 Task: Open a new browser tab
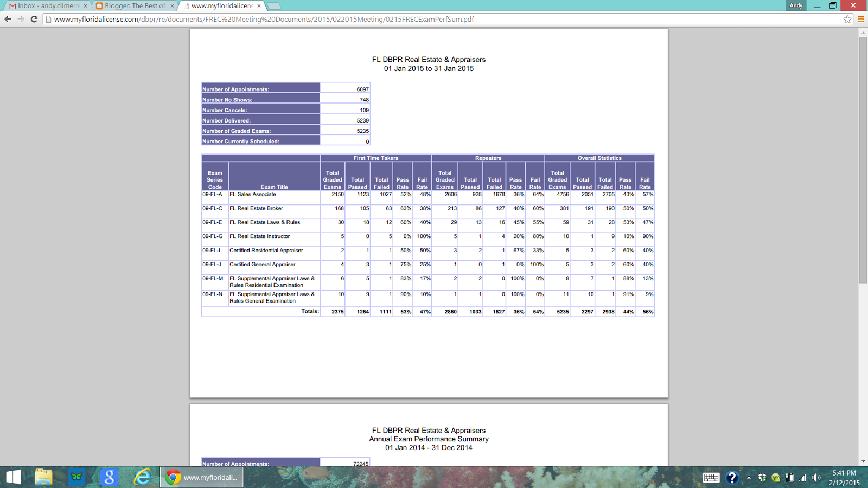click(x=274, y=6)
